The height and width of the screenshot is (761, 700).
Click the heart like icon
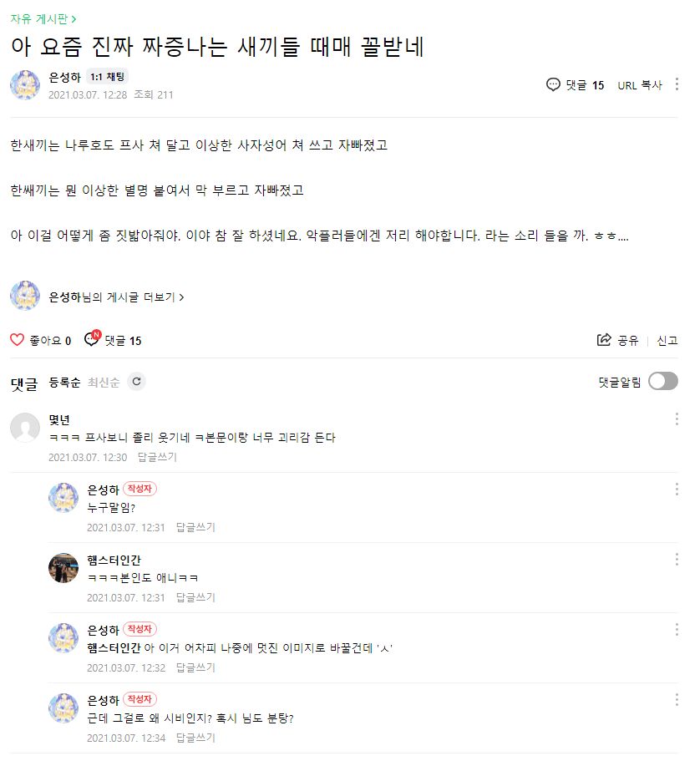point(17,340)
